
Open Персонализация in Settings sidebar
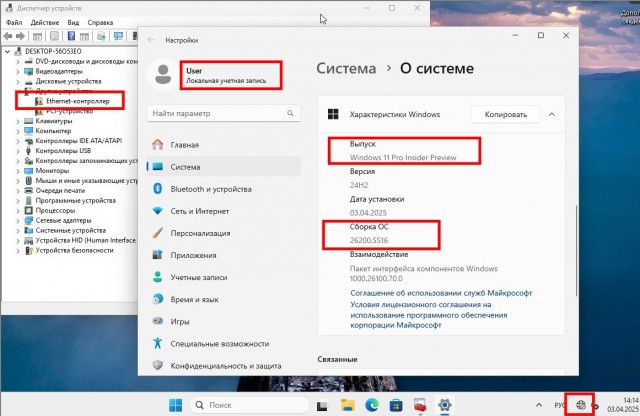click(224, 233)
